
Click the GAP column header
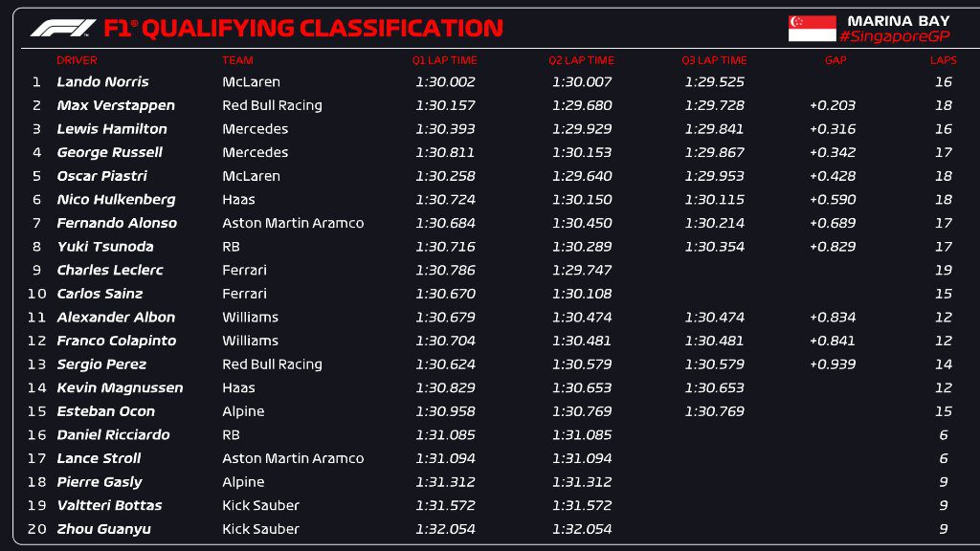click(x=835, y=60)
